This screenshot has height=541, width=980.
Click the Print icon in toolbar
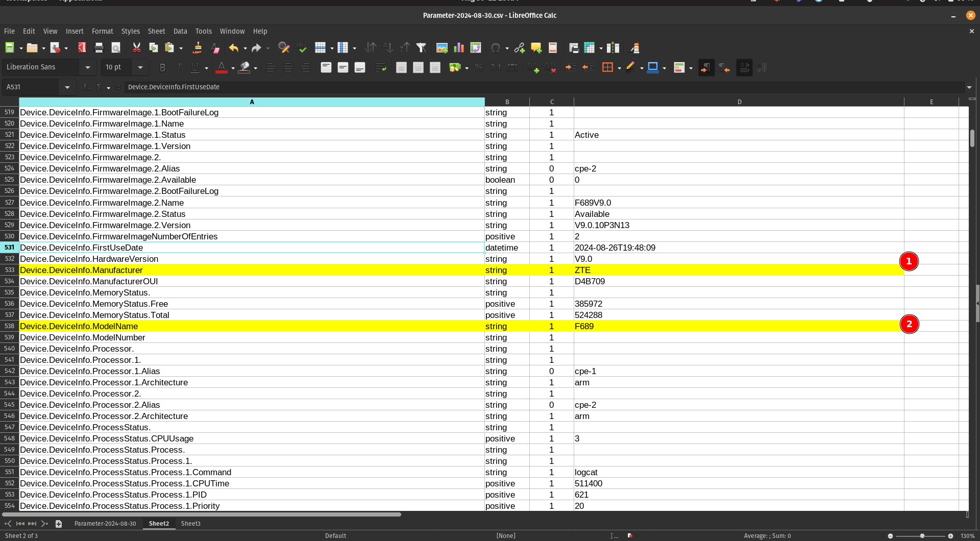(x=99, y=48)
